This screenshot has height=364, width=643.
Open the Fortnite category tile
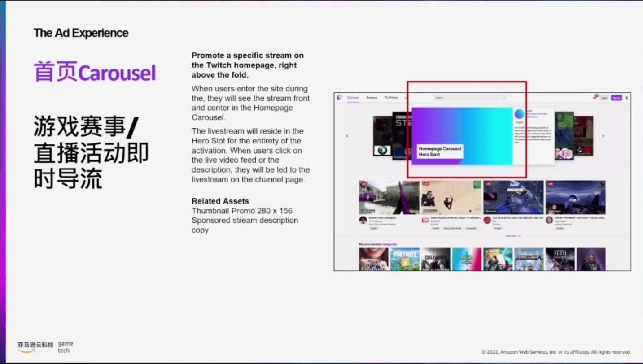405,259
